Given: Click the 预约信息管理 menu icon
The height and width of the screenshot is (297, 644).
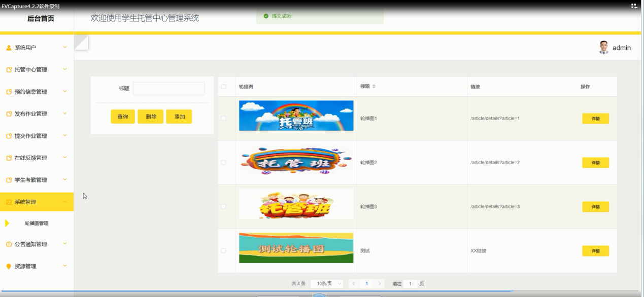Looking at the screenshot, I should click(9, 92).
